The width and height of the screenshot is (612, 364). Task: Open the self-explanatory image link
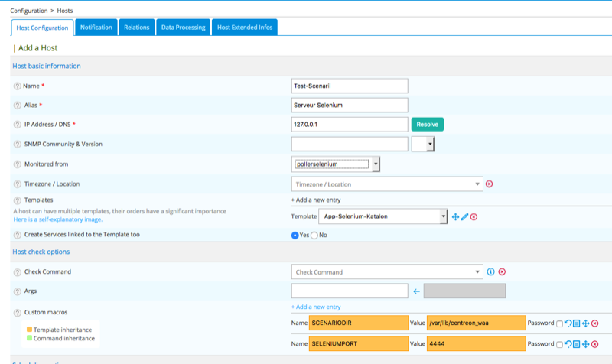[x=59, y=220]
